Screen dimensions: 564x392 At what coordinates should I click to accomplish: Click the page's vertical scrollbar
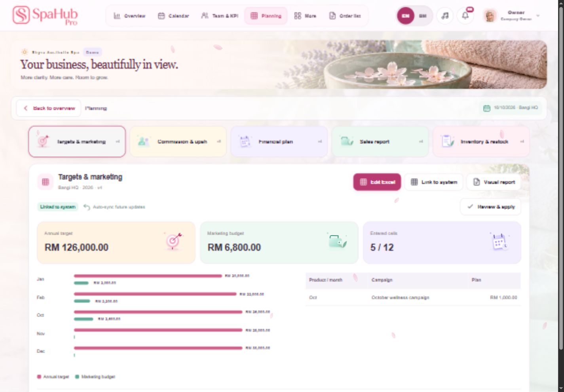(x=560, y=178)
